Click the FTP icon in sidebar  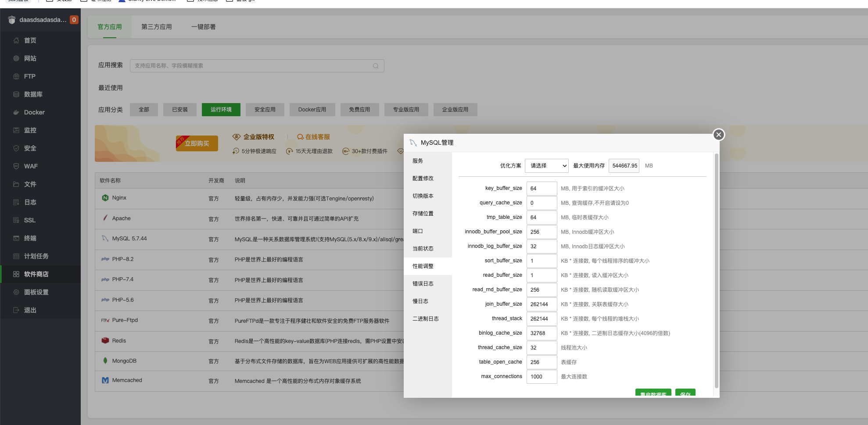tap(16, 76)
